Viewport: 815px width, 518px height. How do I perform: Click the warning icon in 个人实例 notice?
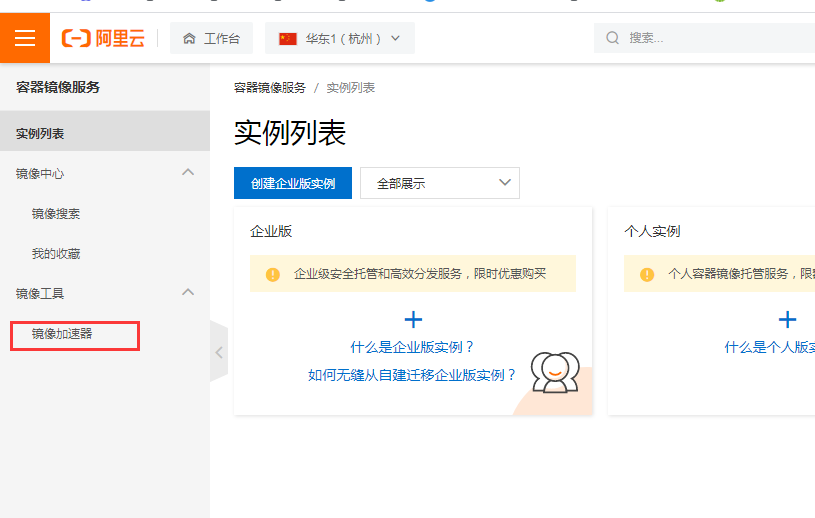pyautogui.click(x=647, y=274)
